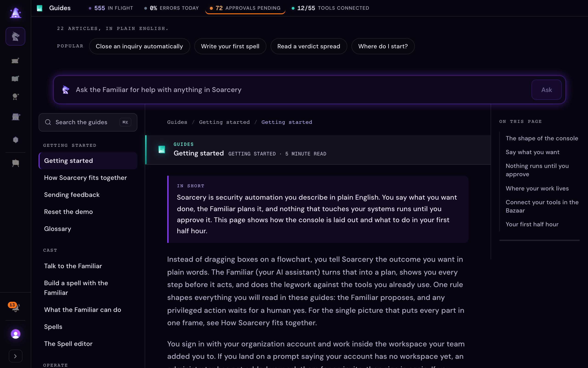This screenshot has width=588, height=368.
Task: Select 'Read a verdict spread' popular chip
Action: 308,46
